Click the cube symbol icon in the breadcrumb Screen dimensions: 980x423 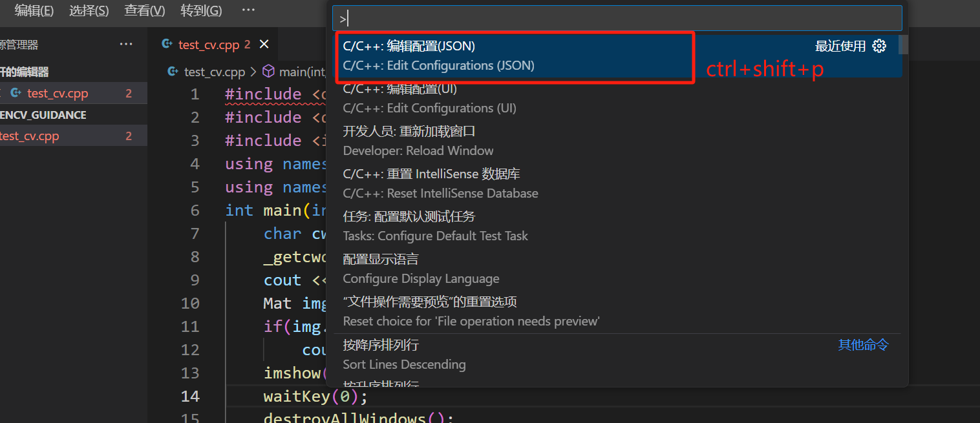268,72
